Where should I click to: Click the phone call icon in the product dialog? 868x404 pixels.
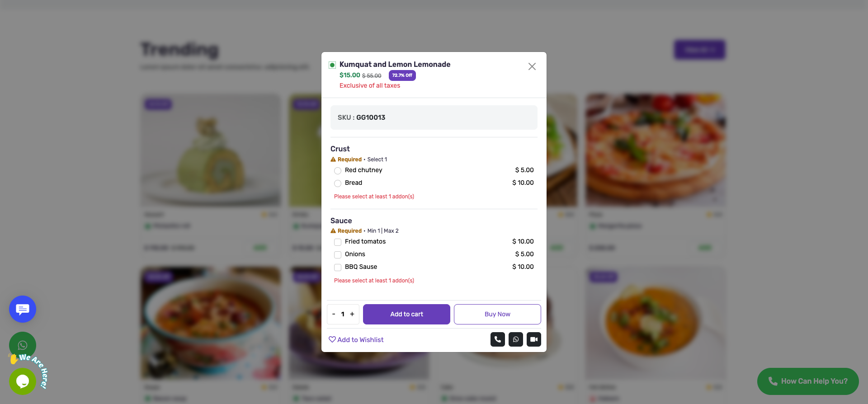(x=497, y=339)
